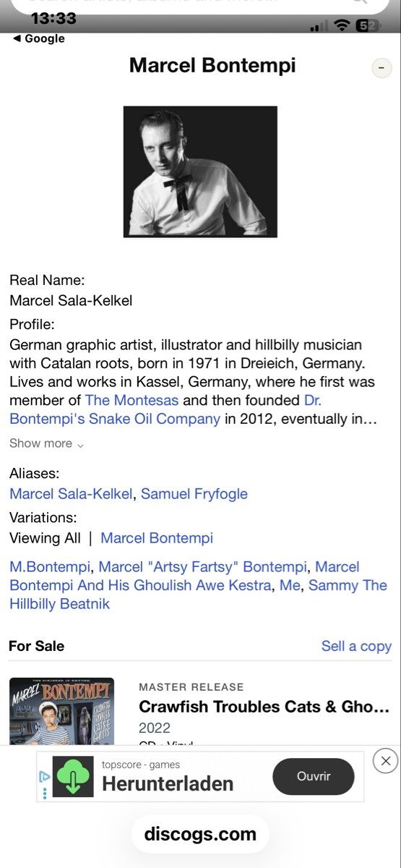Open the Marcel Sala-Kelkel alias link

click(71, 494)
